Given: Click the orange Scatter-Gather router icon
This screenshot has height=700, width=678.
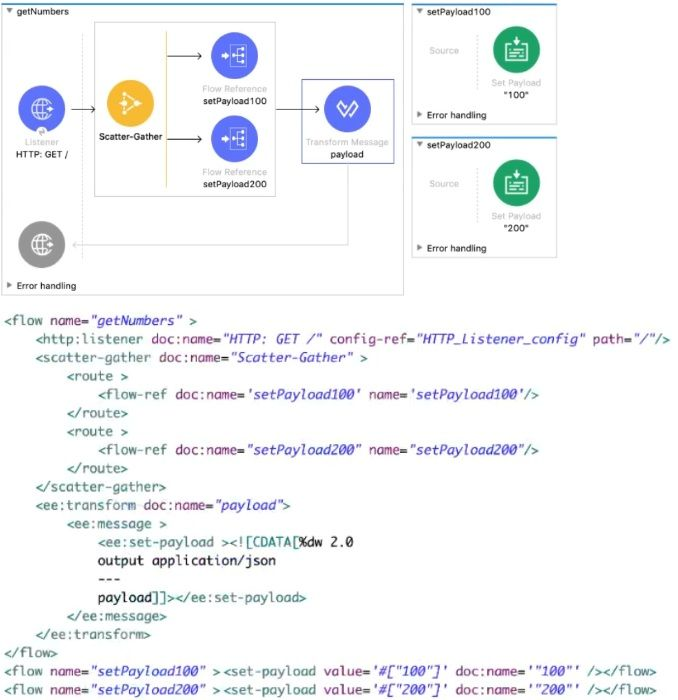Looking at the screenshot, I should [x=131, y=103].
